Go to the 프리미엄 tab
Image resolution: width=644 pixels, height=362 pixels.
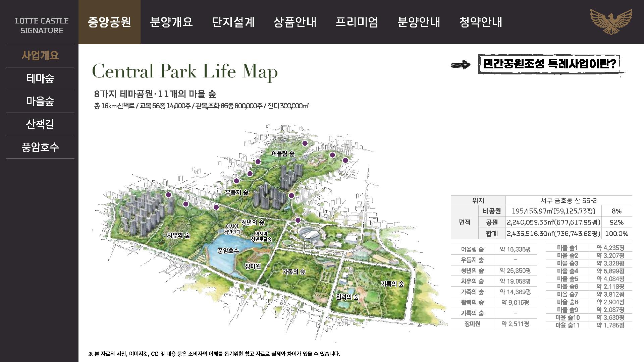(x=357, y=22)
